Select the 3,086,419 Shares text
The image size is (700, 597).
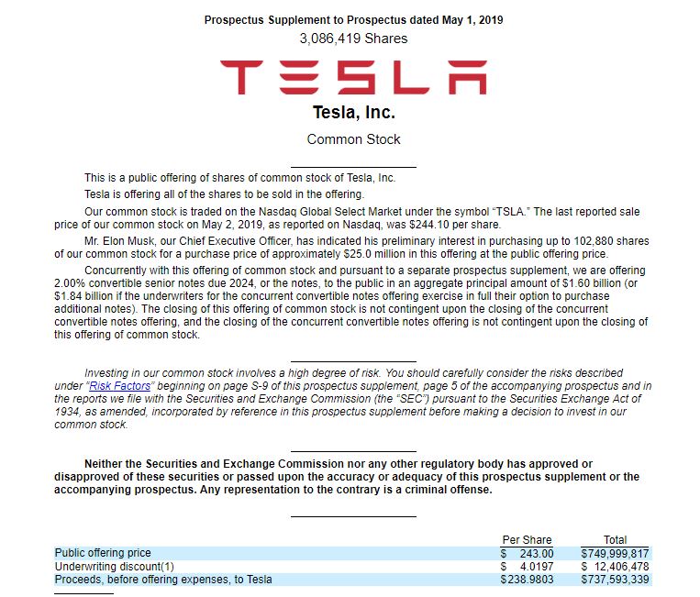[353, 39]
